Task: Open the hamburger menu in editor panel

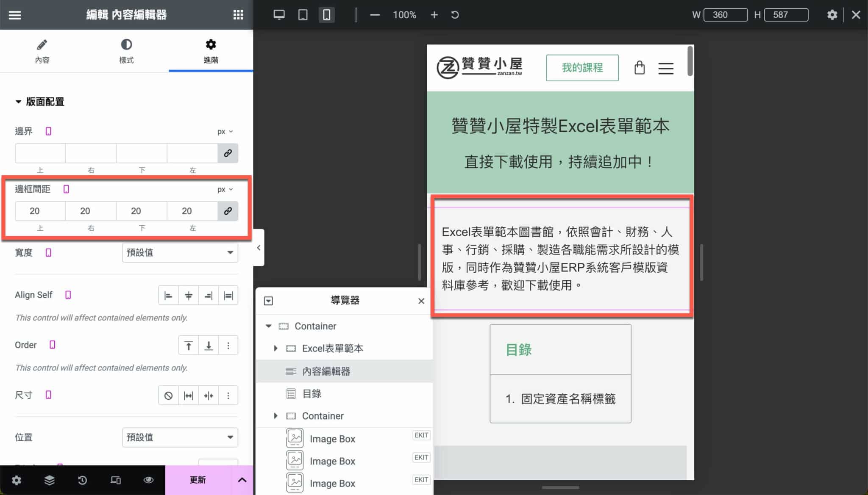Action: pyautogui.click(x=15, y=15)
